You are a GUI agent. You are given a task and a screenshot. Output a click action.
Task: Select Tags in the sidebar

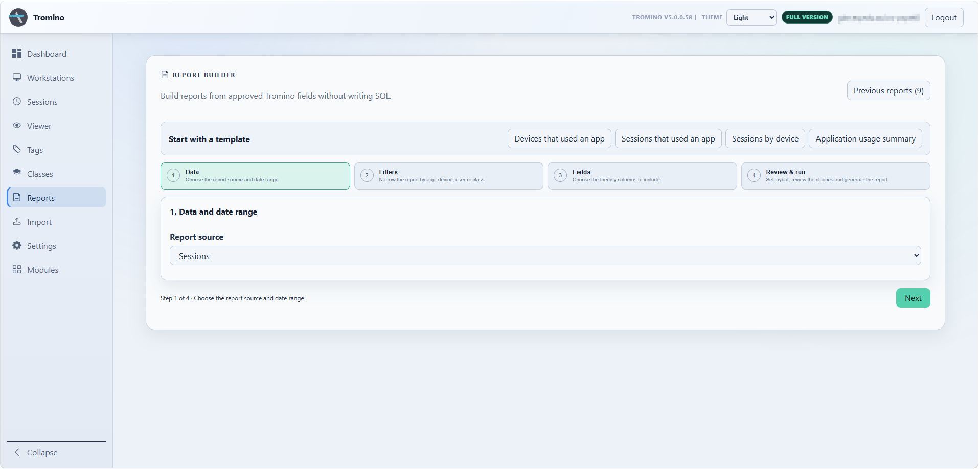(x=56, y=150)
